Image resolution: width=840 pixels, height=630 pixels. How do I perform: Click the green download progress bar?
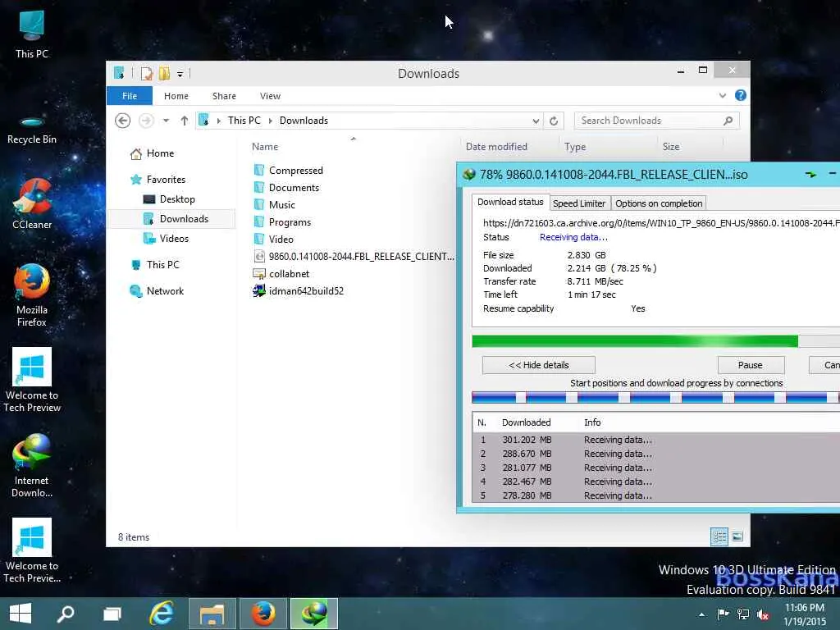tap(634, 341)
